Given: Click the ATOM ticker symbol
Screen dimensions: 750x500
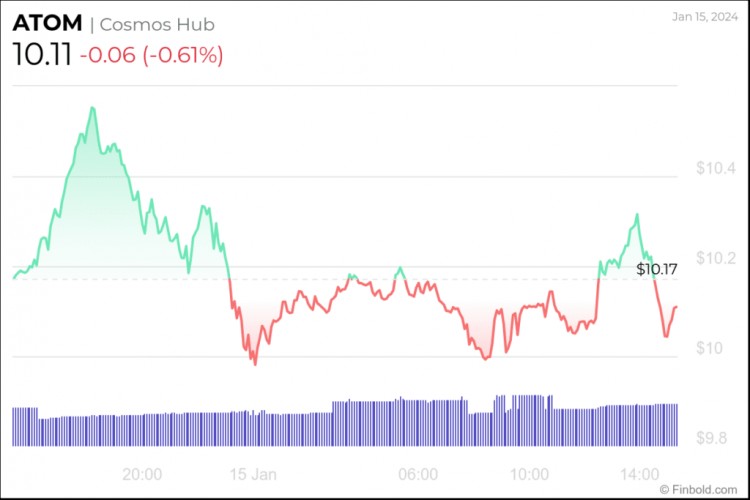Looking at the screenshot, I should (48, 22).
